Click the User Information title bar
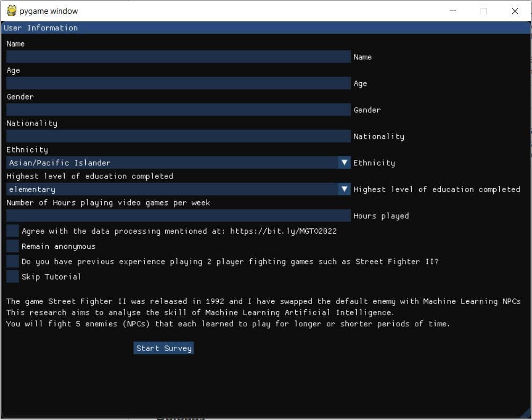 pos(266,28)
